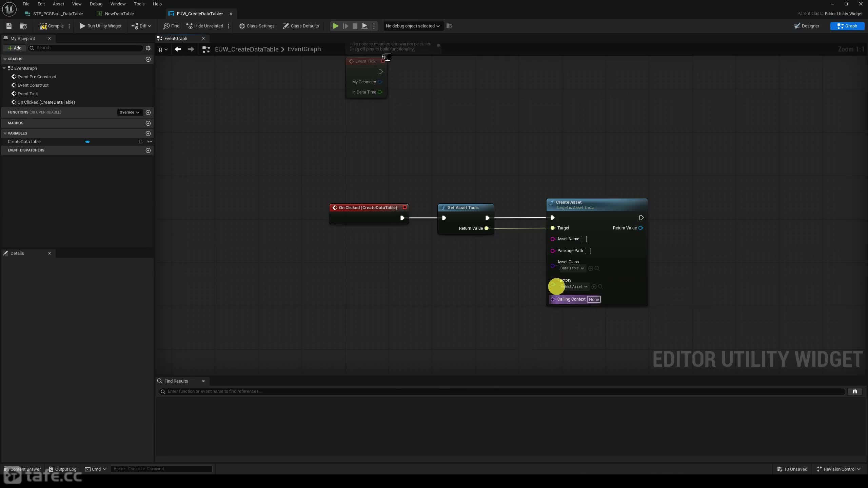Add a new item in My Blueprint
The width and height of the screenshot is (868, 488).
[14, 48]
